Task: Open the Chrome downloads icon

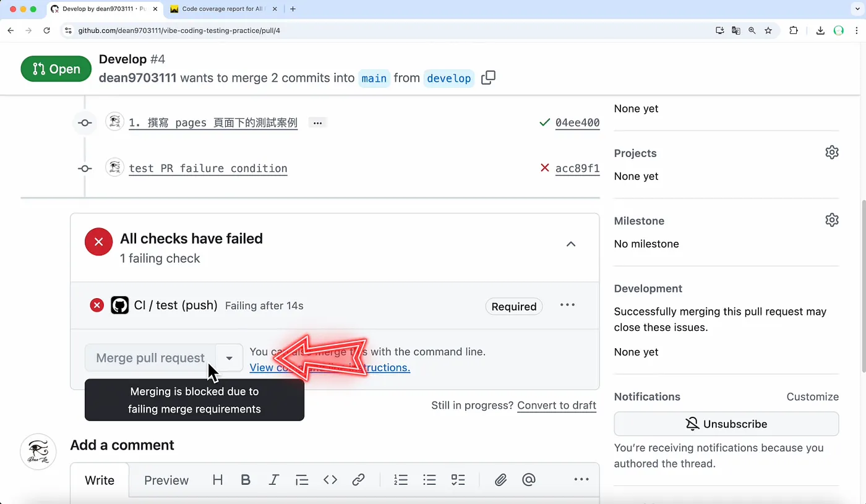Action: 820,30
